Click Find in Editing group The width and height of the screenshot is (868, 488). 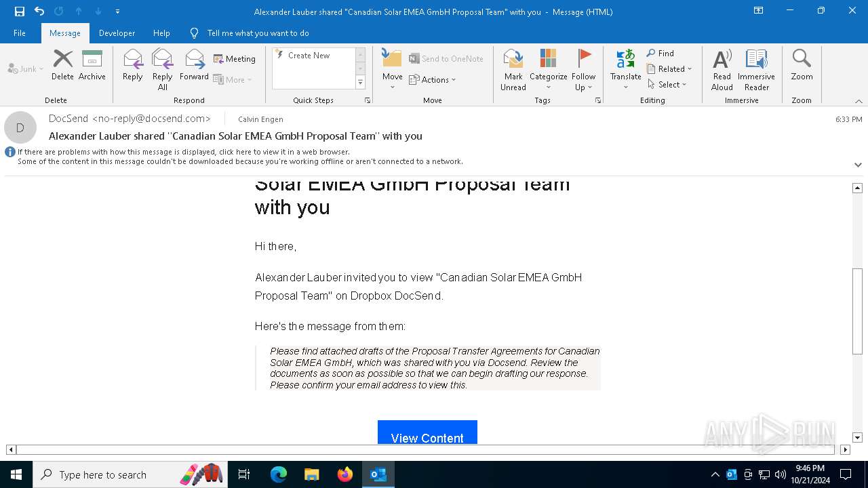(x=660, y=53)
